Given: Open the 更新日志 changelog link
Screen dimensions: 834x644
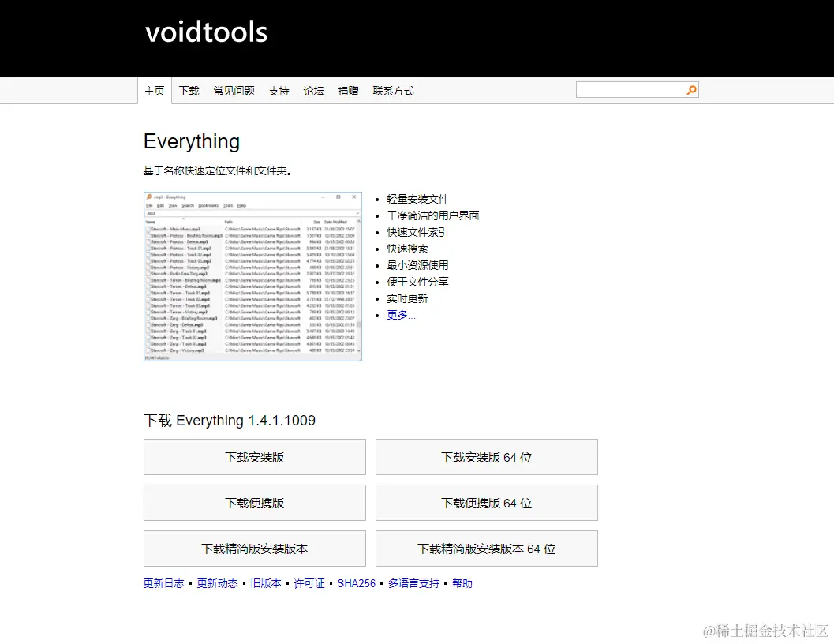Looking at the screenshot, I should coord(164,583).
